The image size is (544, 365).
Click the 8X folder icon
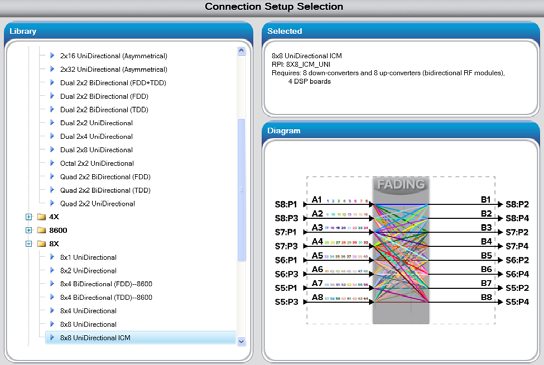[42, 244]
